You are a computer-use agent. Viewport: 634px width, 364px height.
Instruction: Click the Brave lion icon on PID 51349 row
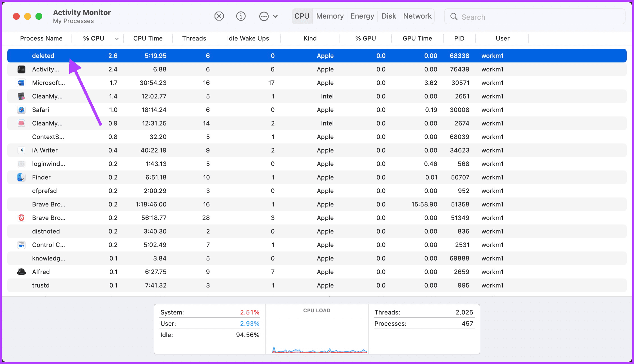pos(21,218)
